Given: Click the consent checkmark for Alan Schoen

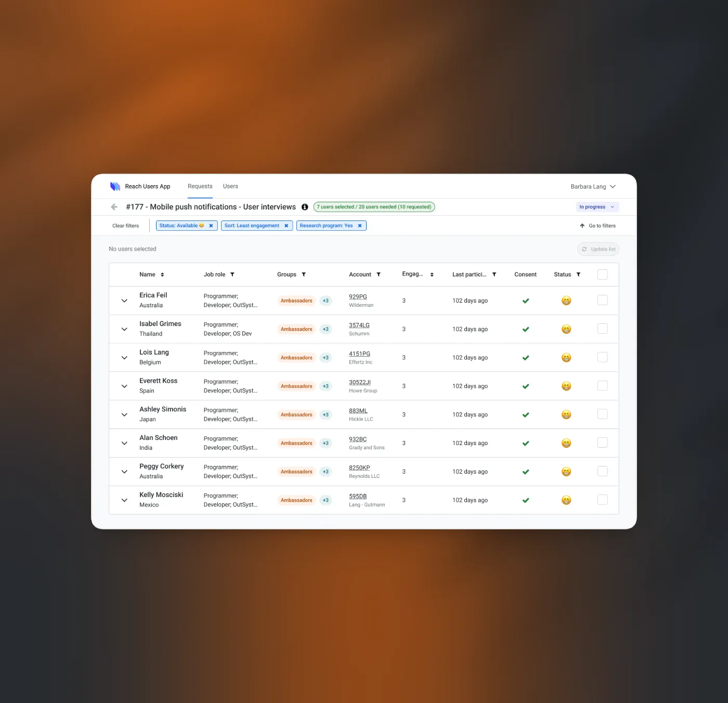Looking at the screenshot, I should [x=526, y=444].
